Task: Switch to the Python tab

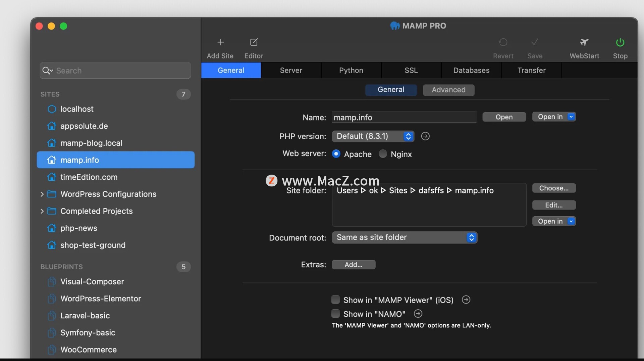Action: pyautogui.click(x=351, y=70)
